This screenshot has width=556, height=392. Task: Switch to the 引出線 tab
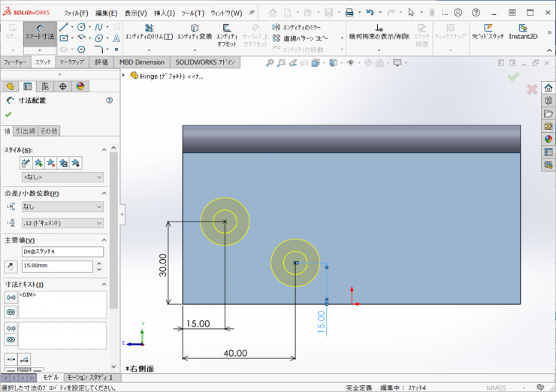(26, 131)
